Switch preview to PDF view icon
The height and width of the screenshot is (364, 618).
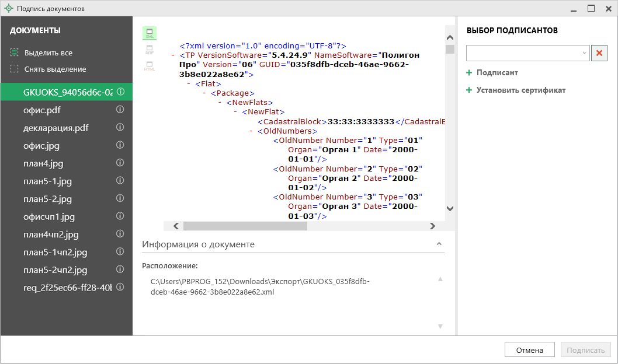150,50
